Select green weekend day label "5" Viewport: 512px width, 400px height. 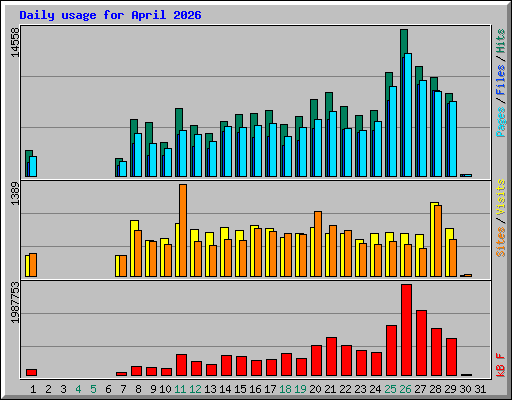(x=93, y=389)
